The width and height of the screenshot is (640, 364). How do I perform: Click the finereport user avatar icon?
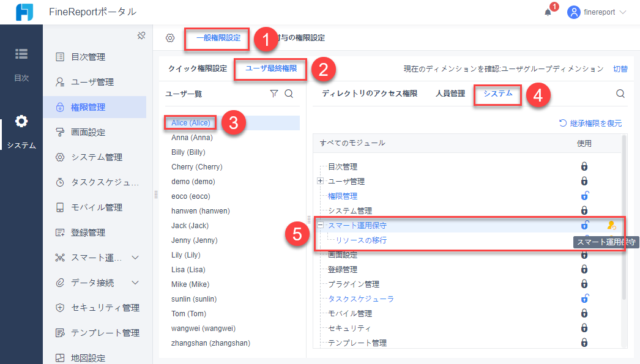573,12
